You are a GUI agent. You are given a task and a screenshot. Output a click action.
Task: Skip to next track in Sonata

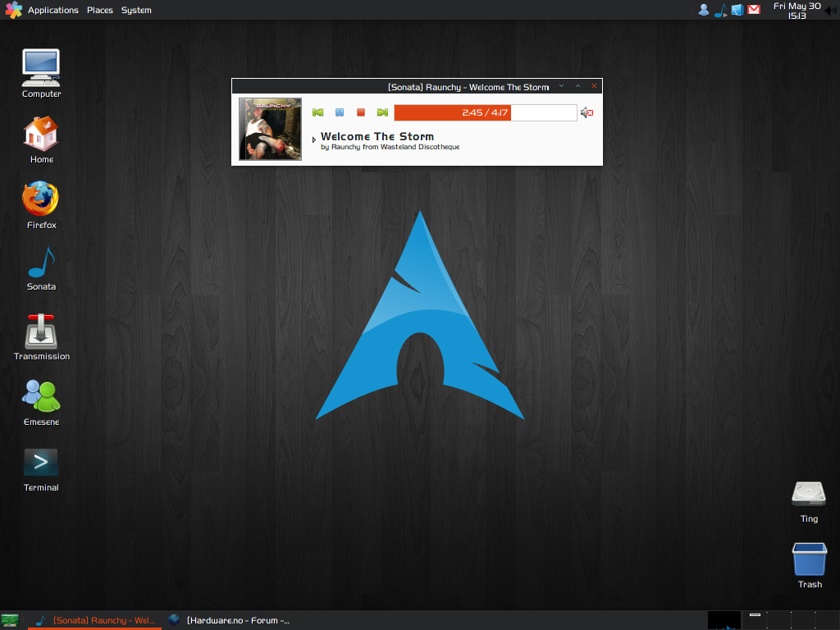tap(382, 112)
